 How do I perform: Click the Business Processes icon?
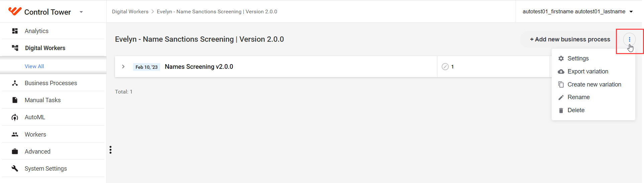tap(15, 83)
